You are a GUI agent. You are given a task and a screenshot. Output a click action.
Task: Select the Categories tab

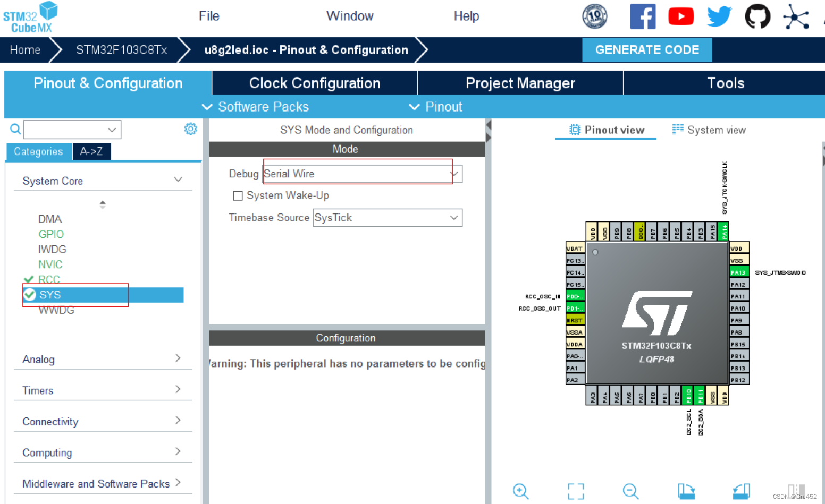pos(38,151)
